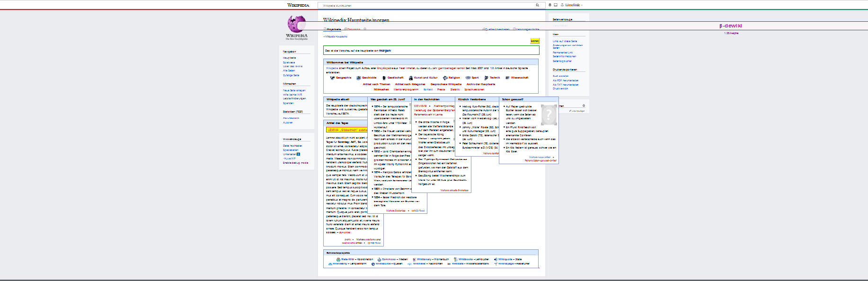Open Spezialseiten in the sidebar
Screen dimensions: 868x281
pyautogui.click(x=291, y=150)
